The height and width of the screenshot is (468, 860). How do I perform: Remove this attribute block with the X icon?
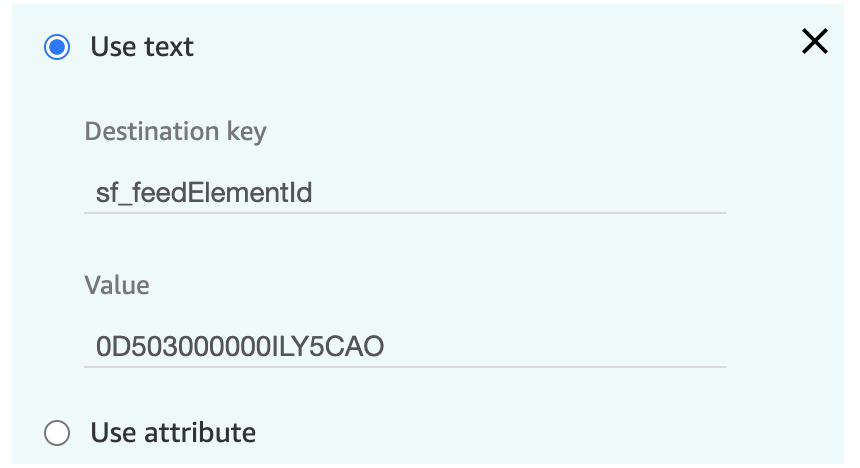(x=814, y=42)
